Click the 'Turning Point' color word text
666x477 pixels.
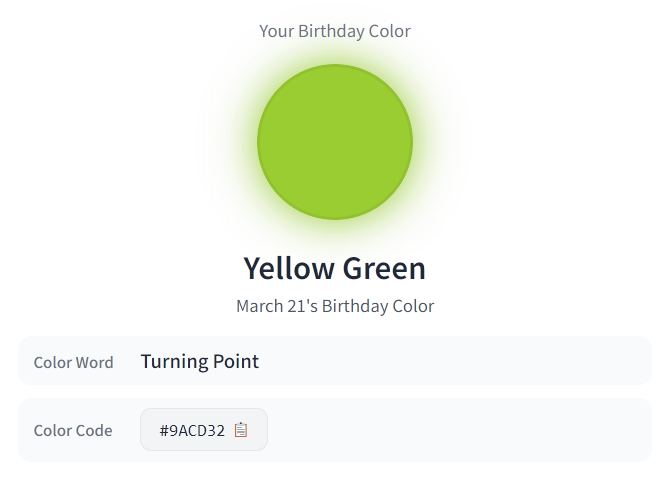click(x=200, y=362)
